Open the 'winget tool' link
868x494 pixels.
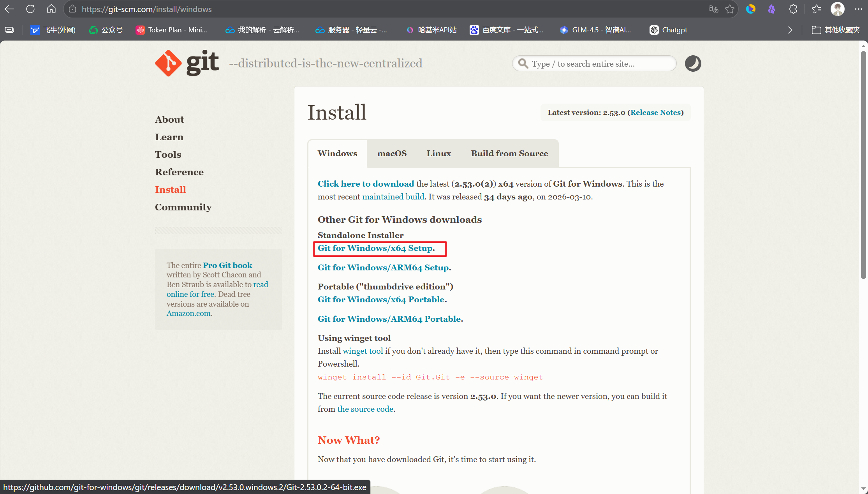(x=363, y=351)
